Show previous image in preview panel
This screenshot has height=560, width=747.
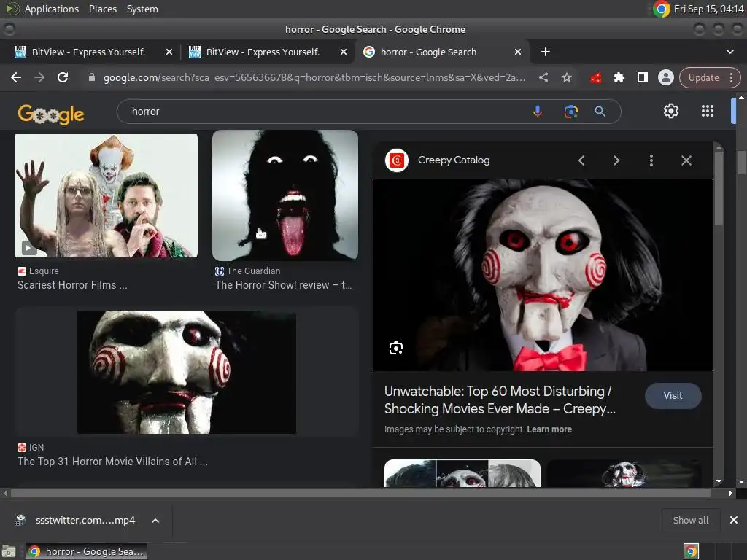point(581,160)
